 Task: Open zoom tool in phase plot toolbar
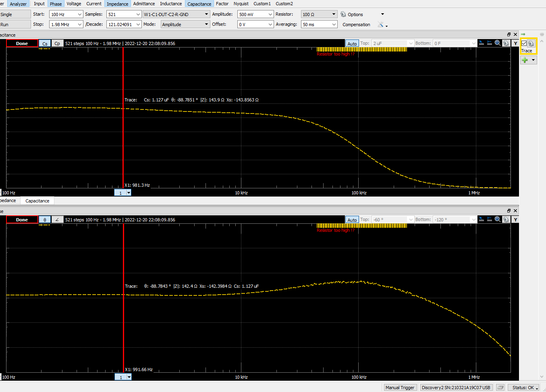click(x=498, y=219)
